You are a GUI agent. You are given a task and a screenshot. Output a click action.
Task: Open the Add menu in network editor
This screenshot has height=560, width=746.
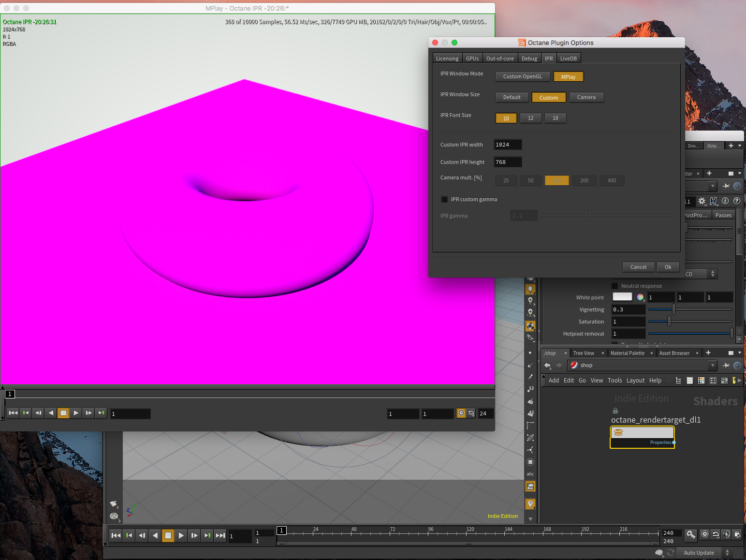point(554,381)
